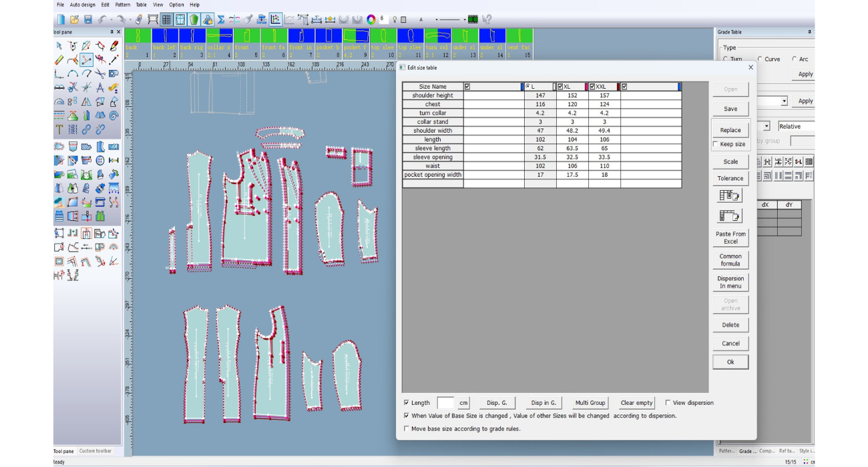Image resolution: width=868 pixels, height=467 pixels.
Task: Select the green vest tool in the Tool pane
Action: click(100, 215)
